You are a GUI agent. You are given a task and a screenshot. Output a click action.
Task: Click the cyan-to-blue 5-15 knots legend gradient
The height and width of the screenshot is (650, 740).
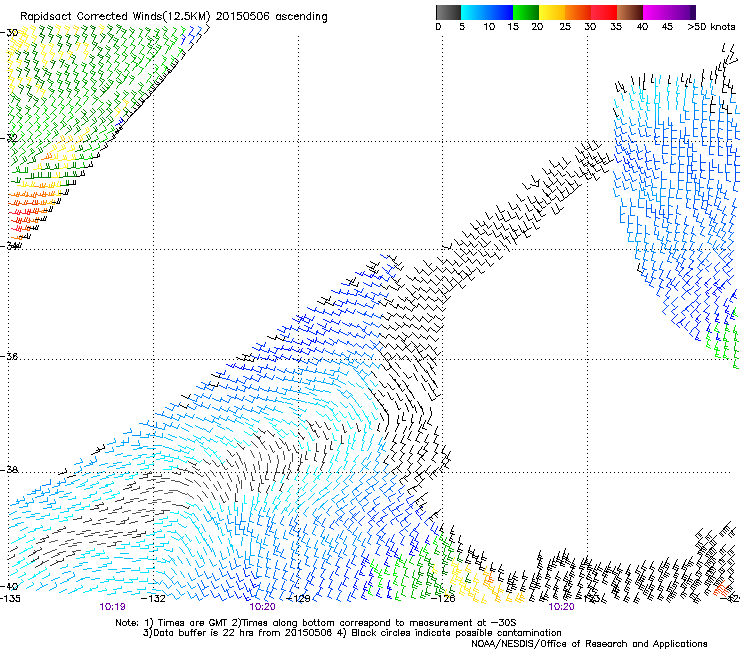pyautogui.click(x=487, y=12)
